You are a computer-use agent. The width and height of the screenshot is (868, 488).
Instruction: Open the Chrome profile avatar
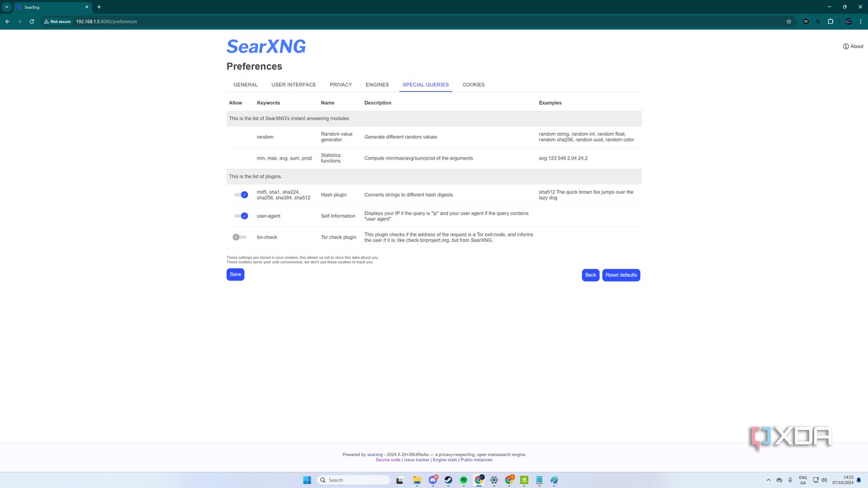coord(848,21)
